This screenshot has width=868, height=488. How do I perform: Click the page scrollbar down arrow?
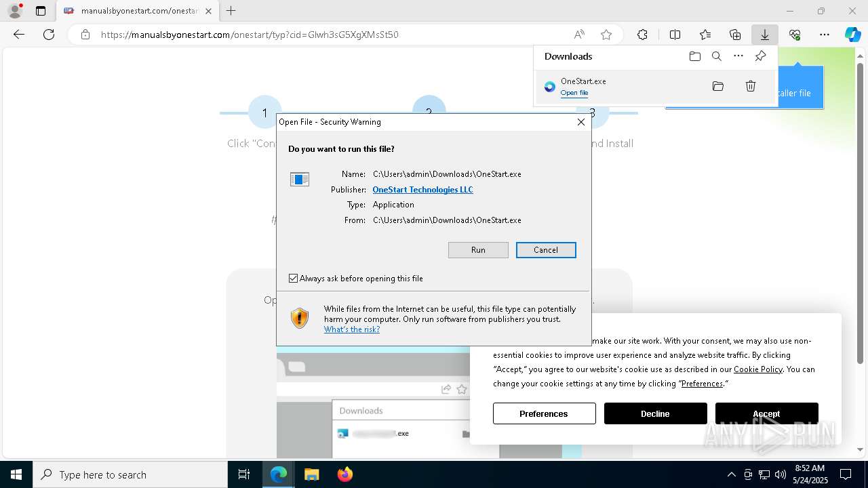pos(861,449)
